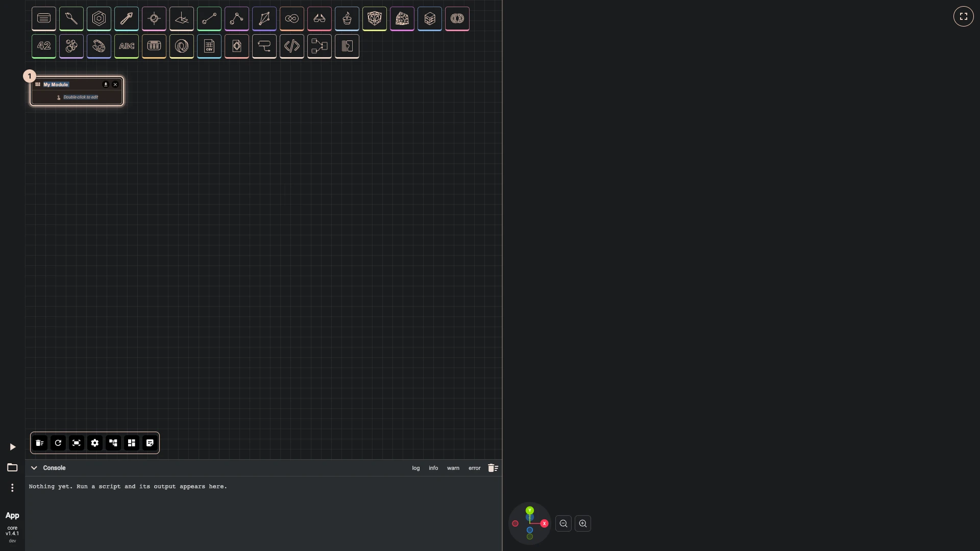The height and width of the screenshot is (551, 980).
Task: Choose the 3D glasses node icon
Action: [320, 19]
